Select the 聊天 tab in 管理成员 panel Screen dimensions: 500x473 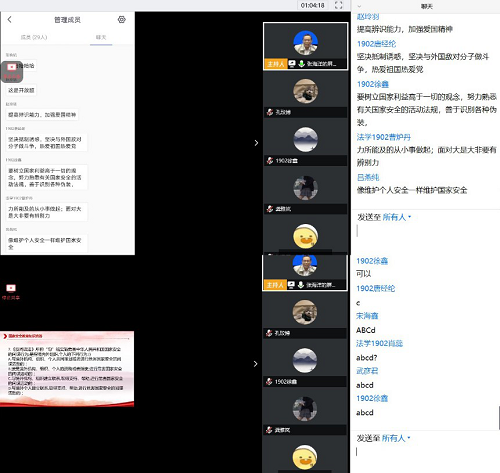coord(101,37)
